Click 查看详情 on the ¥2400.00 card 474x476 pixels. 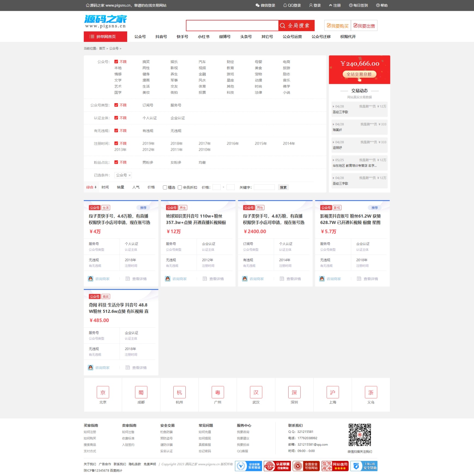[x=290, y=279]
